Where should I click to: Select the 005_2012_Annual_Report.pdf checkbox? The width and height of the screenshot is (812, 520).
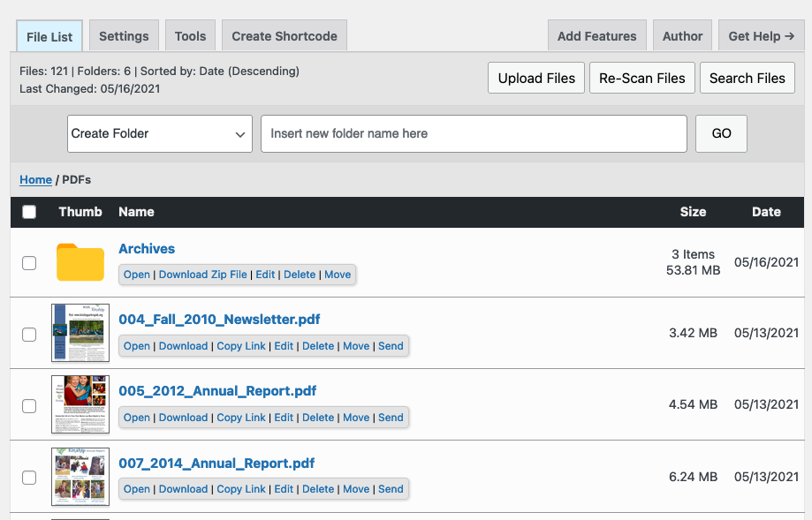pyautogui.click(x=29, y=405)
